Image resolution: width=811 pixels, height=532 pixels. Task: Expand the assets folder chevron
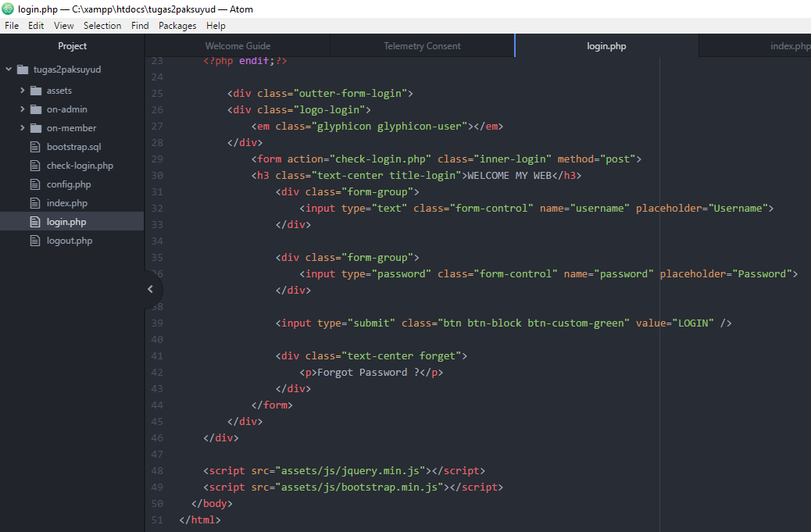click(22, 90)
